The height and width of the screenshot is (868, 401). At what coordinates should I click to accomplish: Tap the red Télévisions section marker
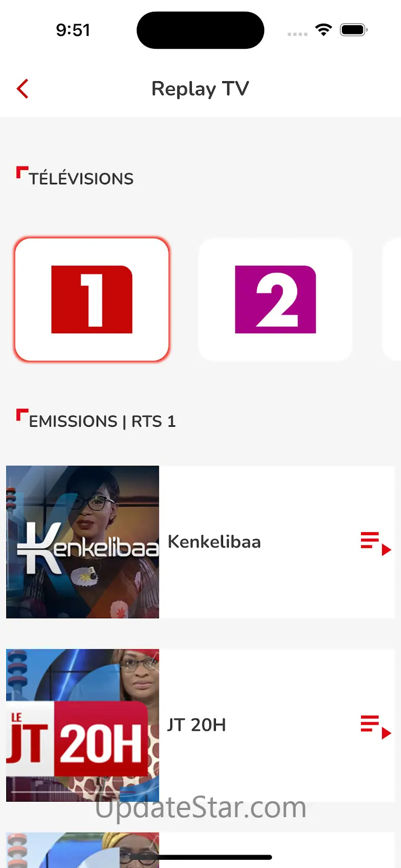(22, 172)
